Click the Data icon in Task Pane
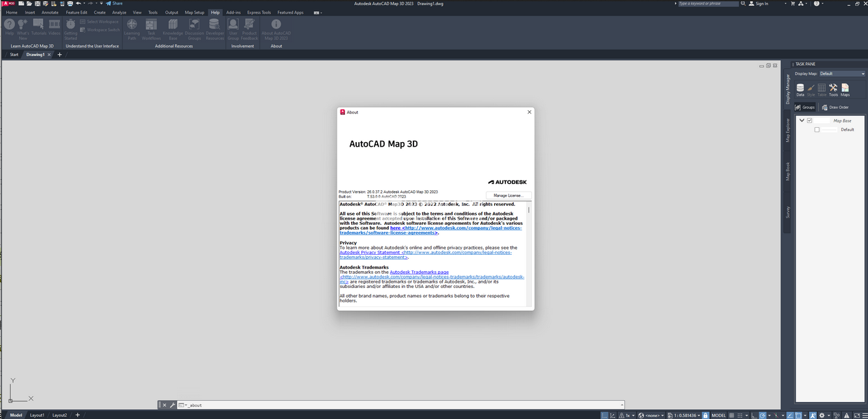This screenshot has width=868, height=419. click(x=800, y=90)
